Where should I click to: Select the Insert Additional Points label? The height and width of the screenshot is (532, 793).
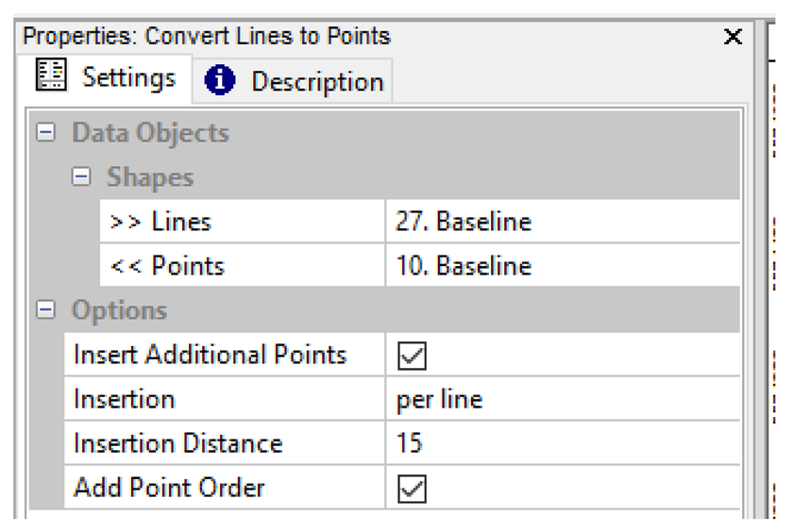coord(210,356)
